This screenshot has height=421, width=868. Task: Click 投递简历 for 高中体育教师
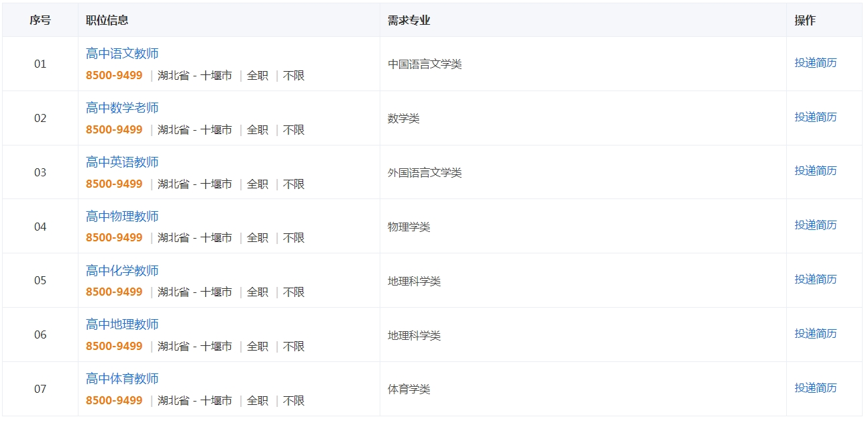tap(816, 388)
